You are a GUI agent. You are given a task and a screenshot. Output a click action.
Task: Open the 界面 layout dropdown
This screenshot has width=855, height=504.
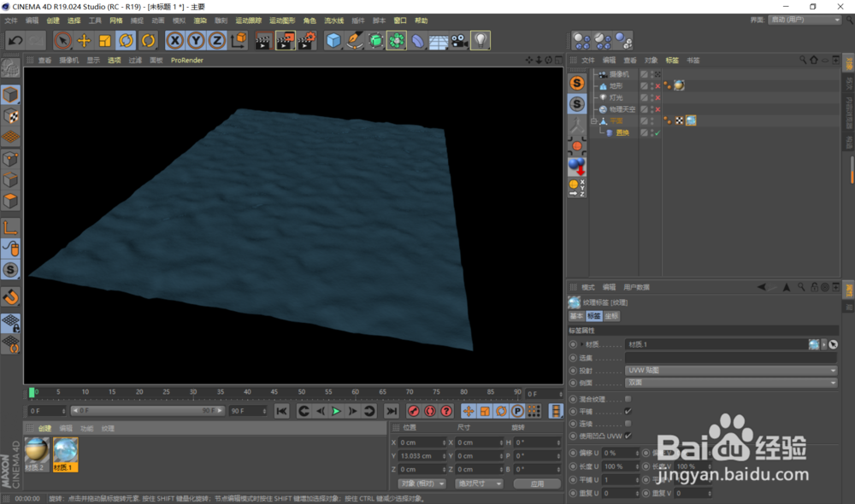point(805,20)
